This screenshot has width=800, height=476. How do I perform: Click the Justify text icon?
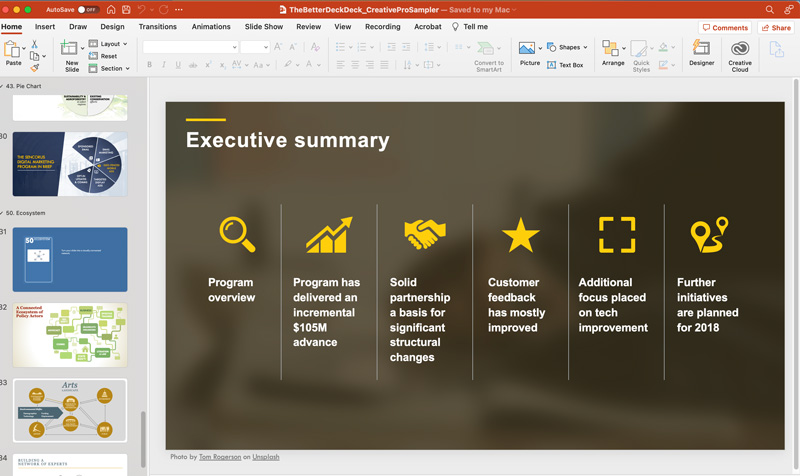pyautogui.click(x=384, y=65)
